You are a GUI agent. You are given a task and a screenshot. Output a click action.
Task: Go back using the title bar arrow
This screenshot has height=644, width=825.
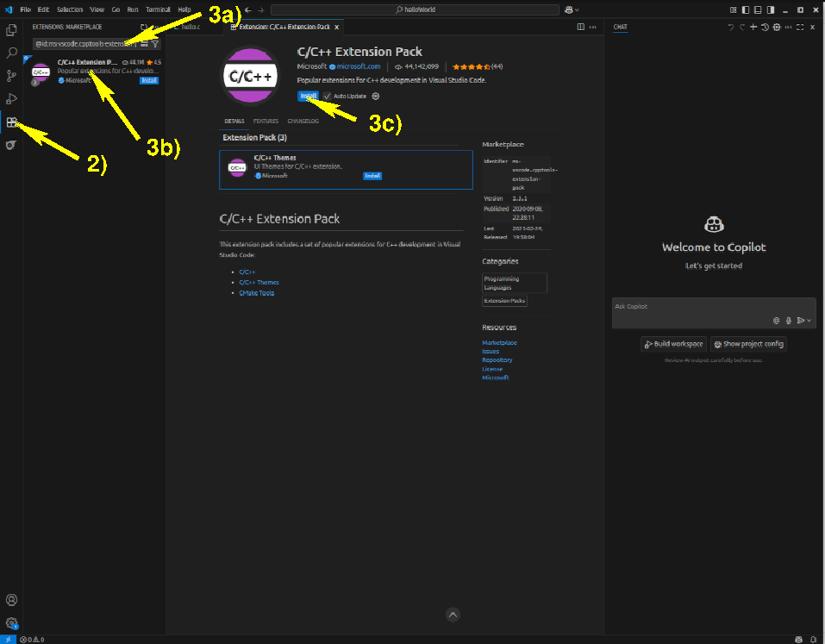[248, 9]
